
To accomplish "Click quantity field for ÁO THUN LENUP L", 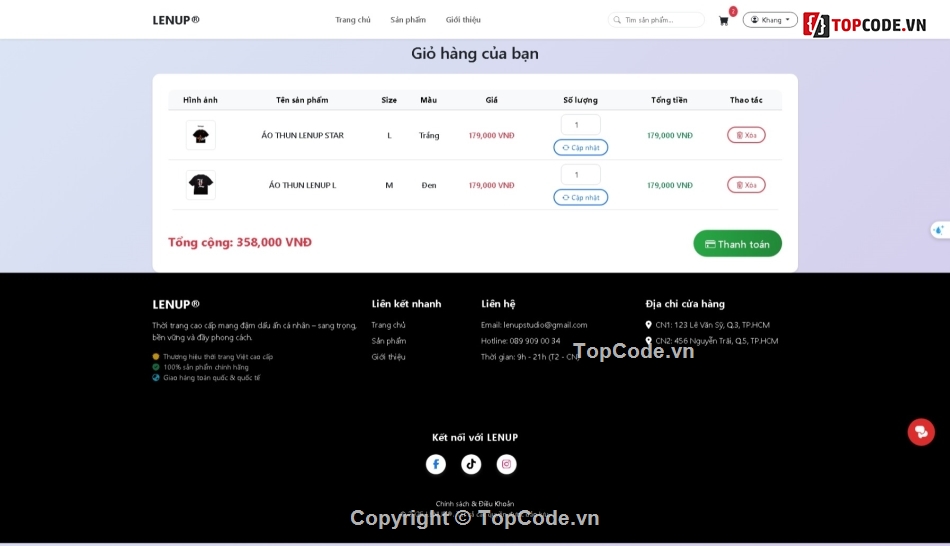I will point(580,175).
